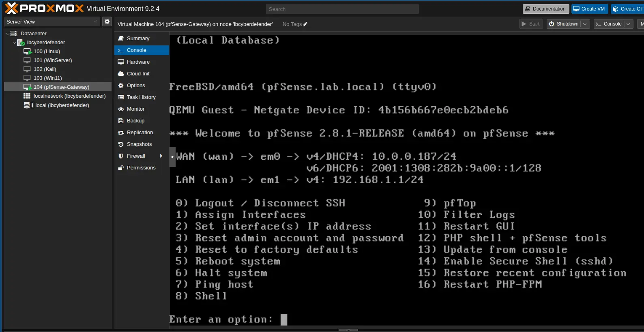Collapse the Datacenter tree node

click(x=8, y=34)
